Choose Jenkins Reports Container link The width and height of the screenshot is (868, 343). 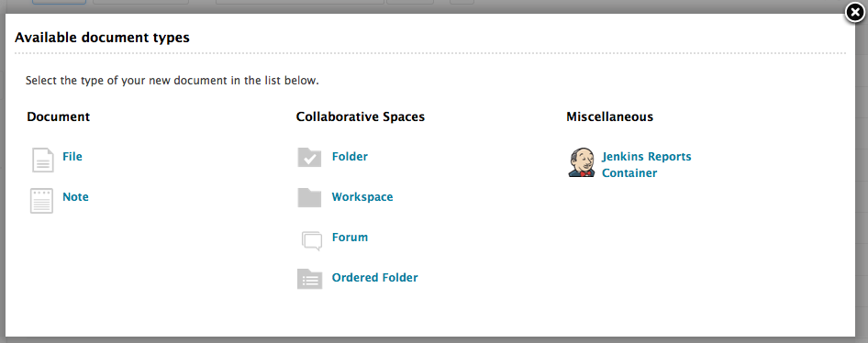(647, 165)
